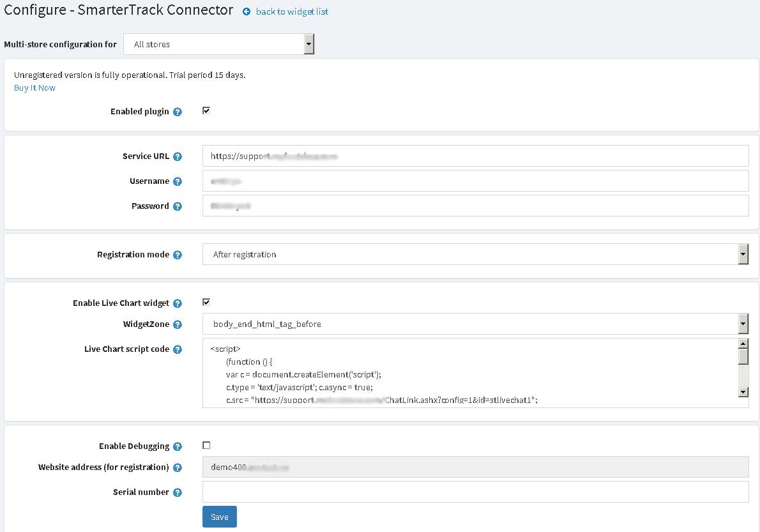Go back to widget list
The image size is (760, 532).
click(292, 11)
